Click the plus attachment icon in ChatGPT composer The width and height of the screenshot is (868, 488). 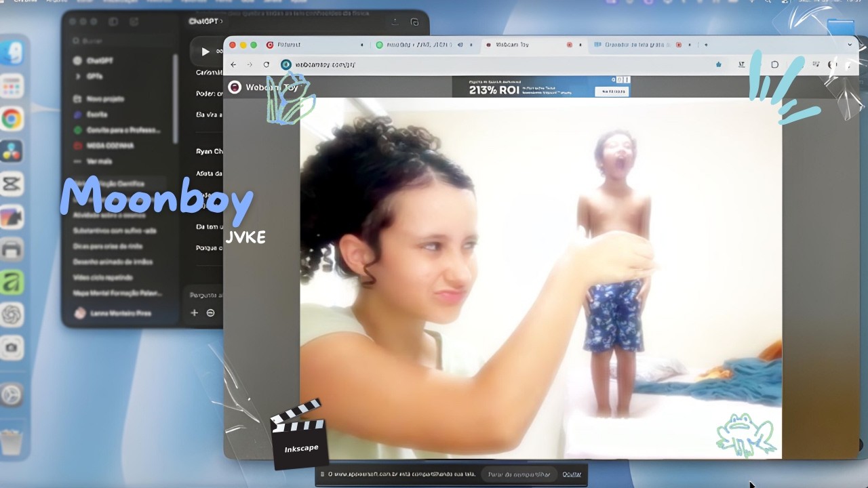pos(194,312)
